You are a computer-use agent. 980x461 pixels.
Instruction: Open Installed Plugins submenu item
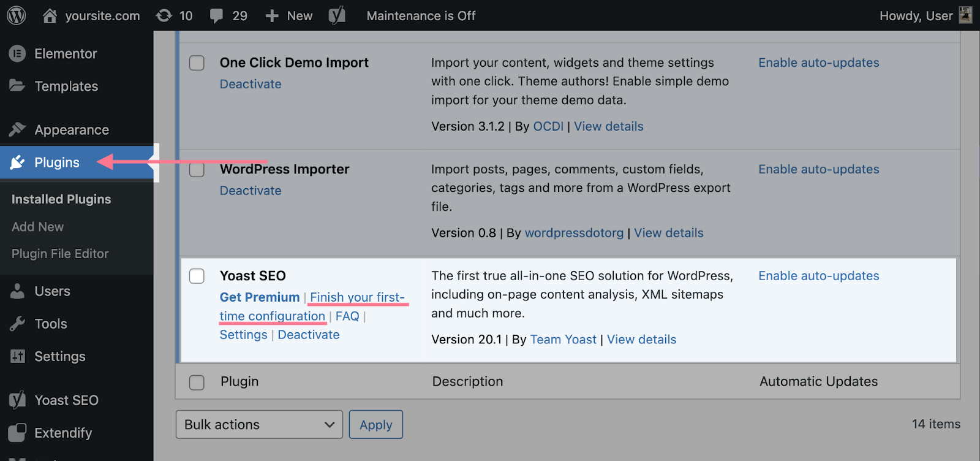tap(61, 199)
